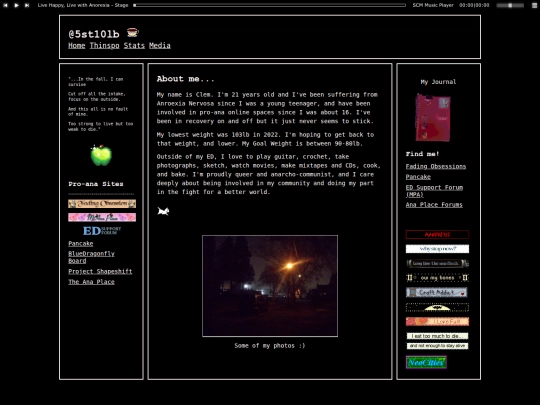
Task: Click the SCM Music Player label
Action: point(433,5)
